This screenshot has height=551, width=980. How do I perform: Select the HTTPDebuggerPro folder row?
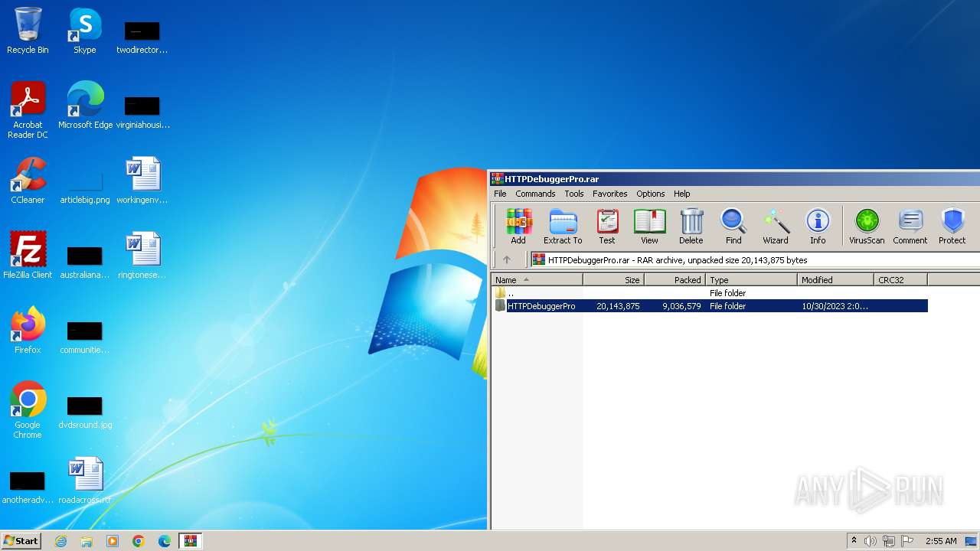(x=710, y=306)
